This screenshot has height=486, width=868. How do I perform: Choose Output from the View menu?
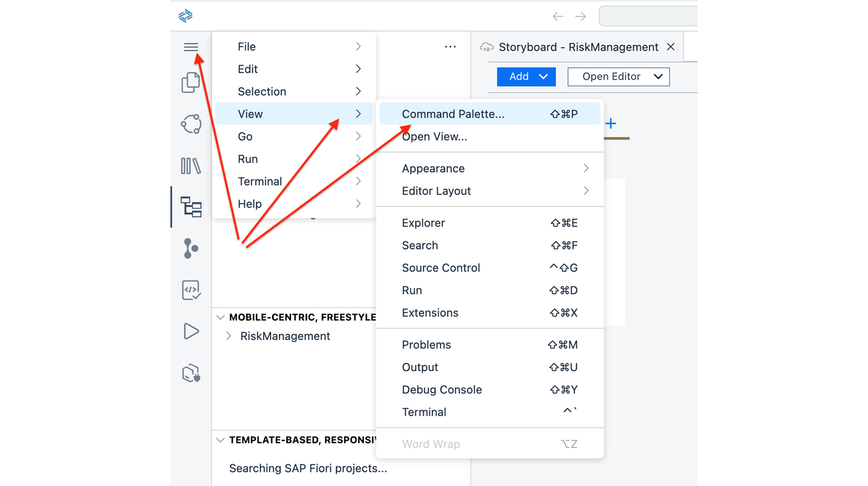pos(490,367)
